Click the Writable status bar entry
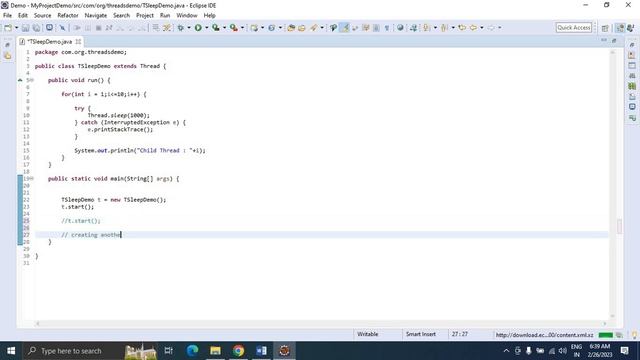 point(367,334)
